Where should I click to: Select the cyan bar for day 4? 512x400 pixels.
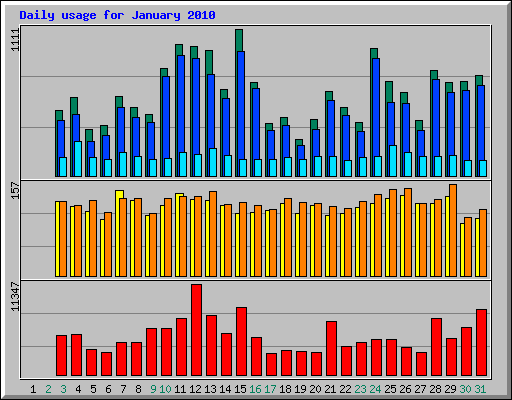pos(78,159)
